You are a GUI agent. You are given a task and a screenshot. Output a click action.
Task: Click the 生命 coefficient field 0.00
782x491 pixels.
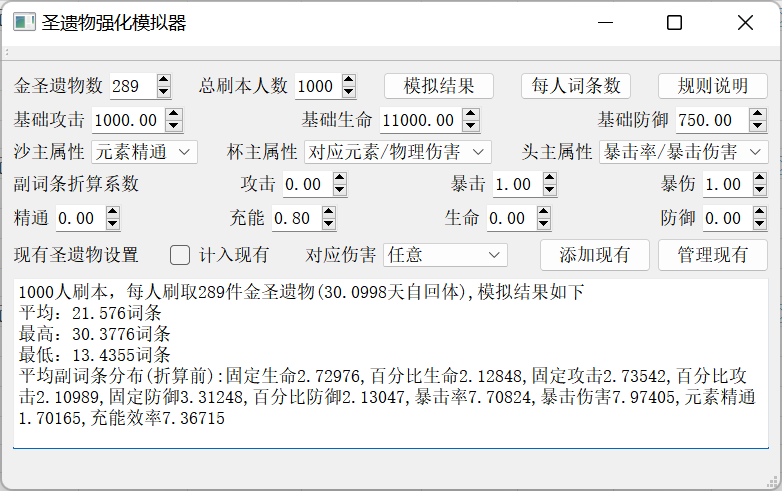(511, 218)
